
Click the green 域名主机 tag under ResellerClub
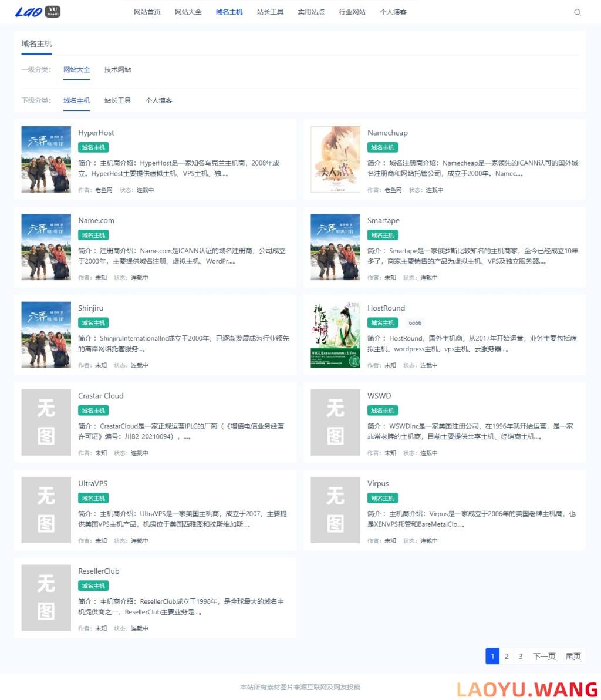93,585
